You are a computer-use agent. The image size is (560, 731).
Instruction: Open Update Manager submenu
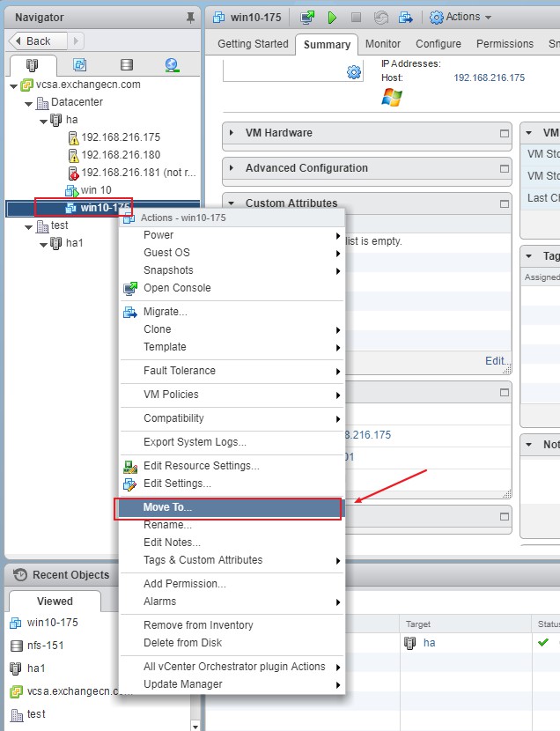pos(232,684)
